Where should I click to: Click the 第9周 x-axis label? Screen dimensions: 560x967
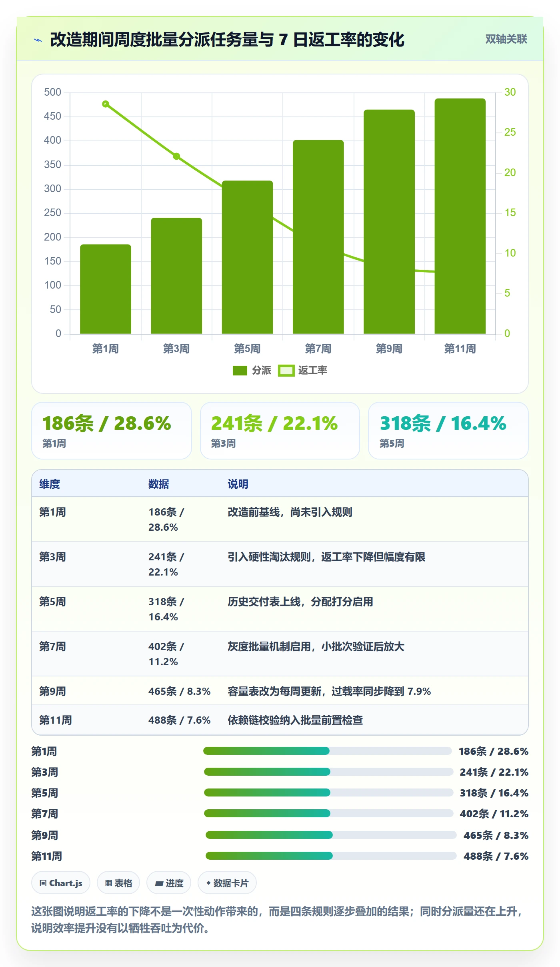pos(389,349)
